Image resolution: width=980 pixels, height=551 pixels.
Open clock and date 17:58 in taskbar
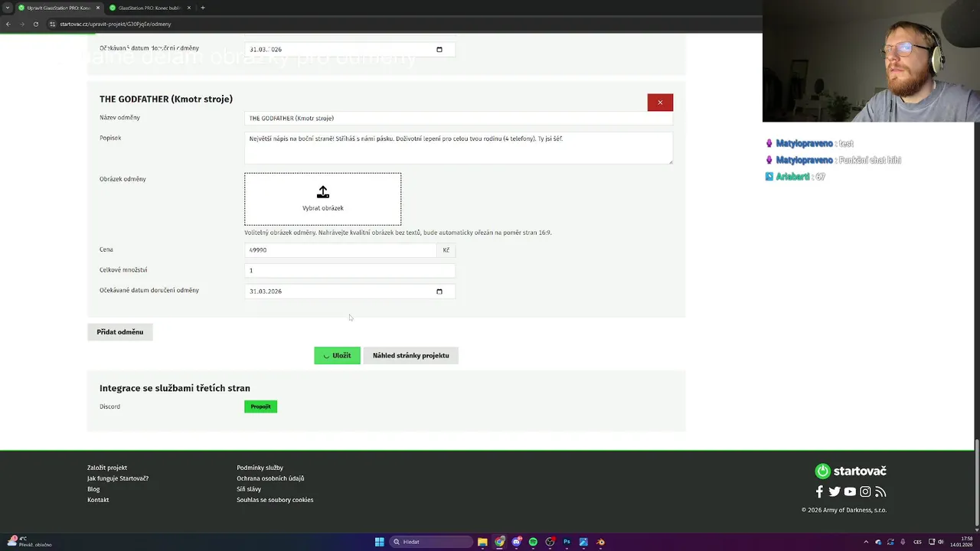pyautogui.click(x=961, y=542)
